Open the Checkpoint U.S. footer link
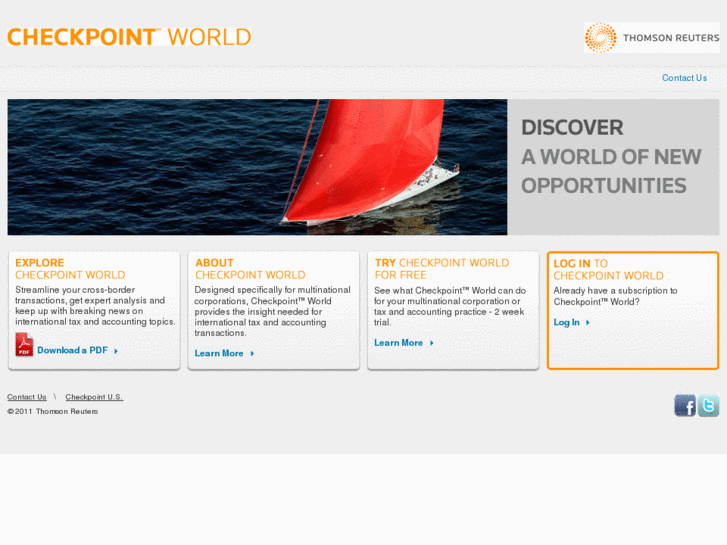 pyautogui.click(x=94, y=397)
